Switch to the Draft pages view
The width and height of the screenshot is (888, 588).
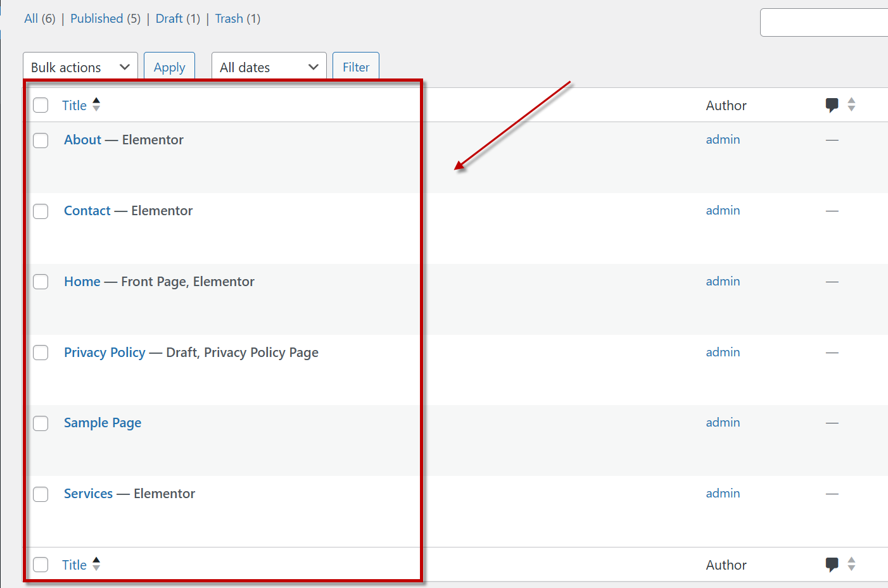point(169,18)
